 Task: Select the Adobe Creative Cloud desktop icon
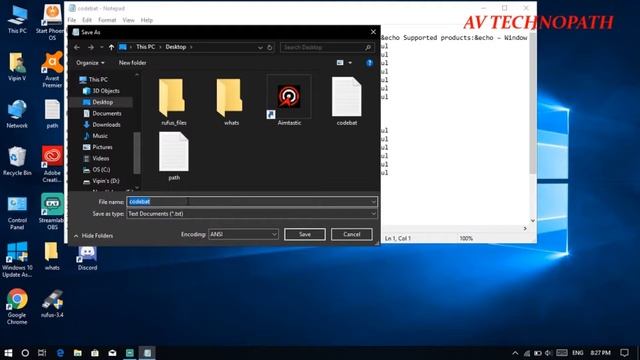(52, 164)
